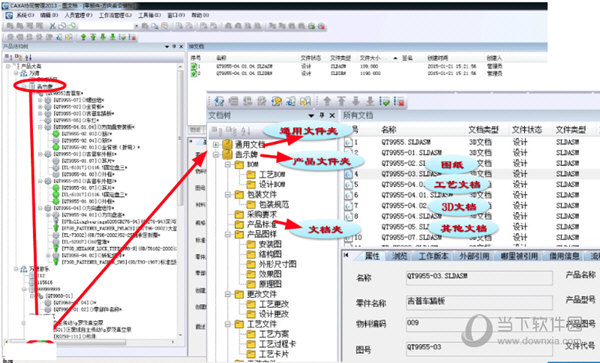The width and height of the screenshot is (600, 363).
Task: Sort by the 文档类型 column header
Action: pyautogui.click(x=483, y=130)
